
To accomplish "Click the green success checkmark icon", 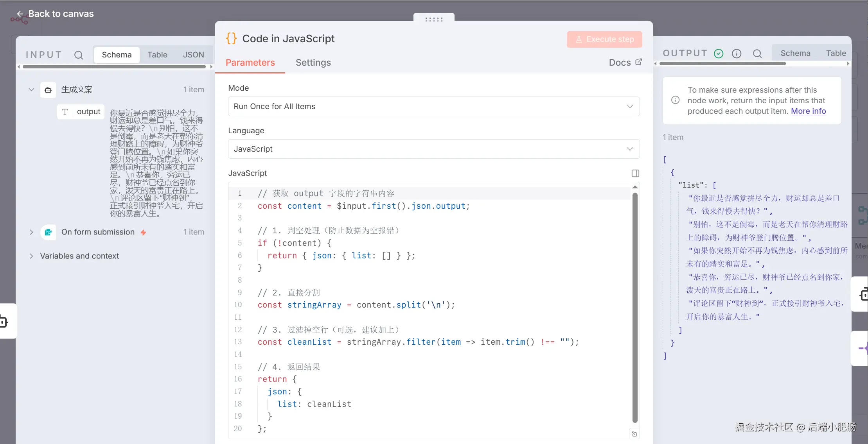I will tap(719, 54).
